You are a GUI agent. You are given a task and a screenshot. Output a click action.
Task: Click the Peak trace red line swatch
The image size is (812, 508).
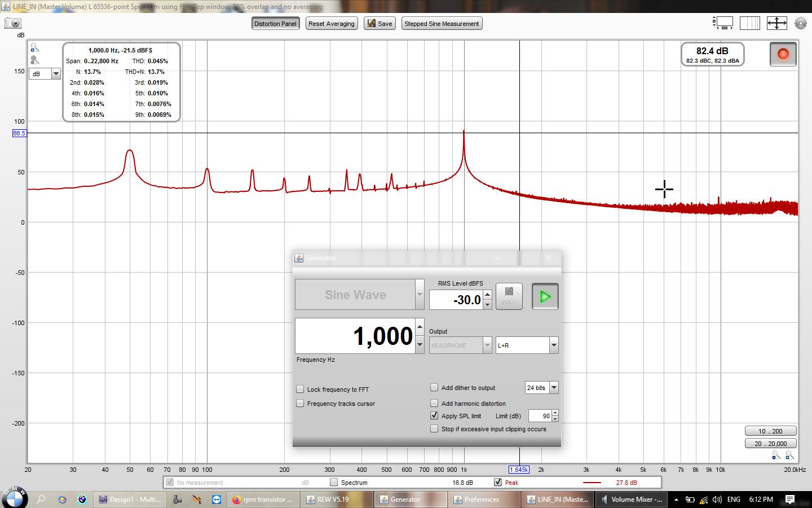click(592, 483)
